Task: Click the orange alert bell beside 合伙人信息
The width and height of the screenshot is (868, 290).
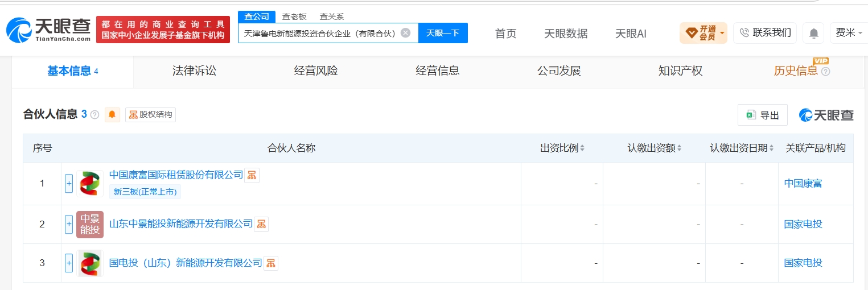Action: pyautogui.click(x=112, y=114)
